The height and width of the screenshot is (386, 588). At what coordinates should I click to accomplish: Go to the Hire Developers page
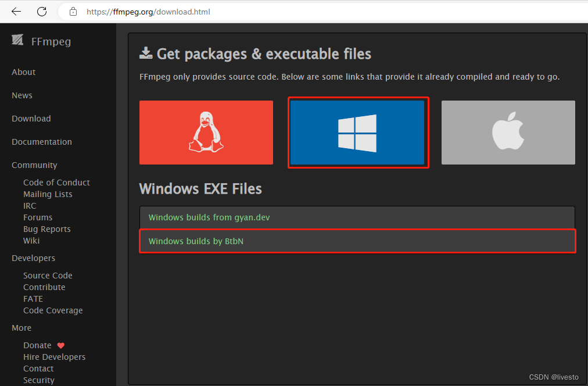(54, 356)
